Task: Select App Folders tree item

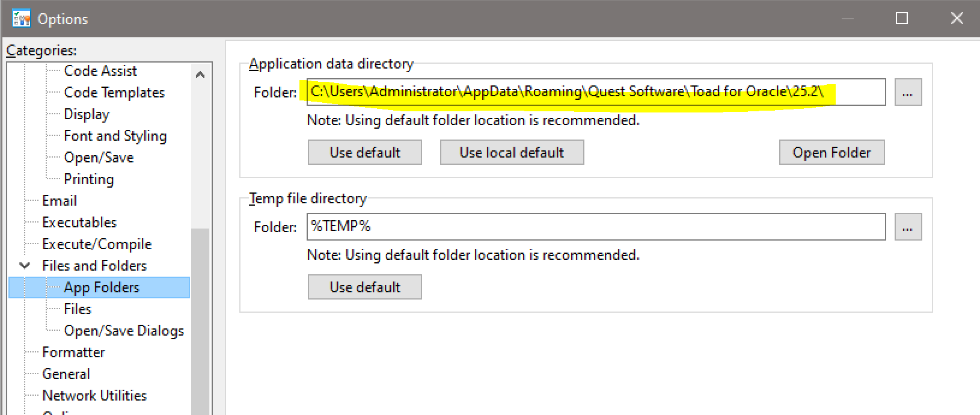Action: coord(100,287)
